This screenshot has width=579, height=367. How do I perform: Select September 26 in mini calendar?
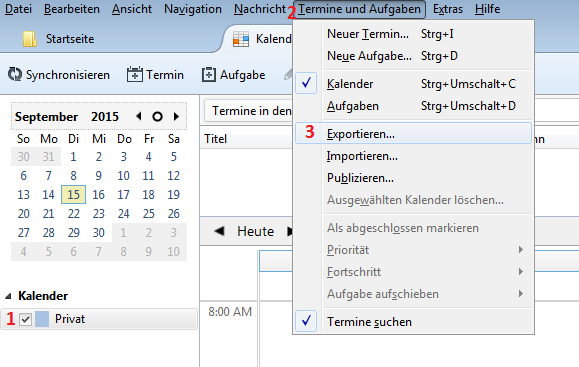(174, 213)
